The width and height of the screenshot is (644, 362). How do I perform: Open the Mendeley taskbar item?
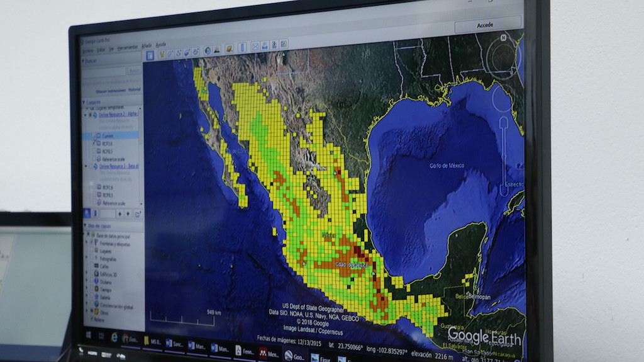(269, 353)
